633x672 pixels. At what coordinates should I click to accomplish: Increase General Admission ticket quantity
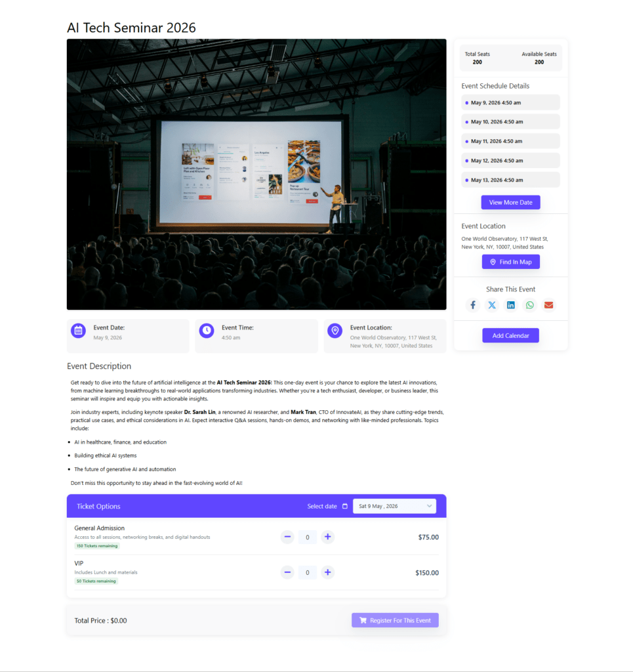(x=327, y=537)
